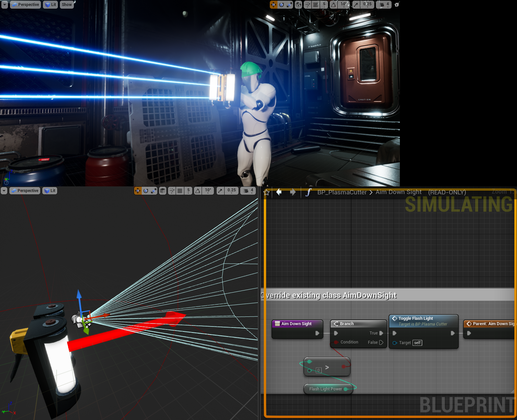Open scale snap 0.25 dropdown in top viewport

(x=367, y=5)
